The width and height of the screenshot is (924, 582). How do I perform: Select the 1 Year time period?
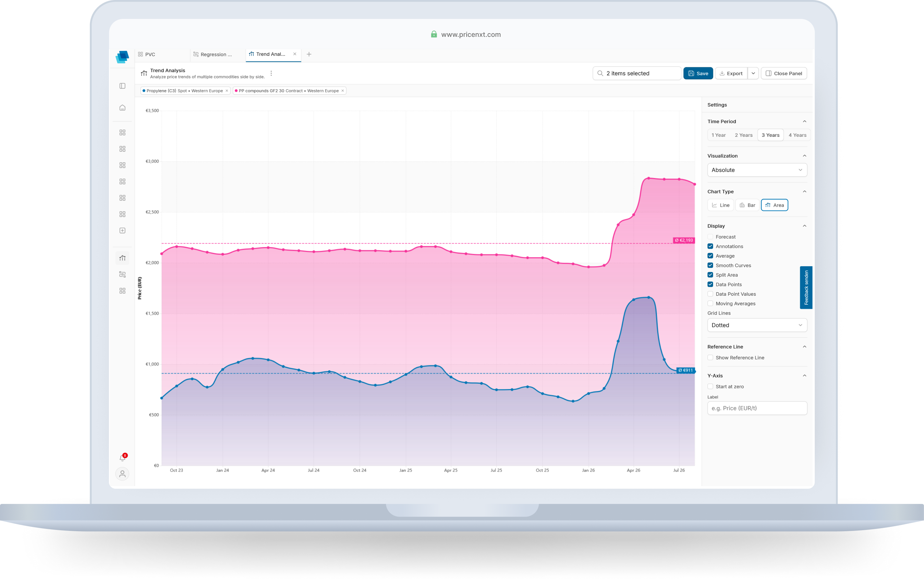tap(718, 135)
